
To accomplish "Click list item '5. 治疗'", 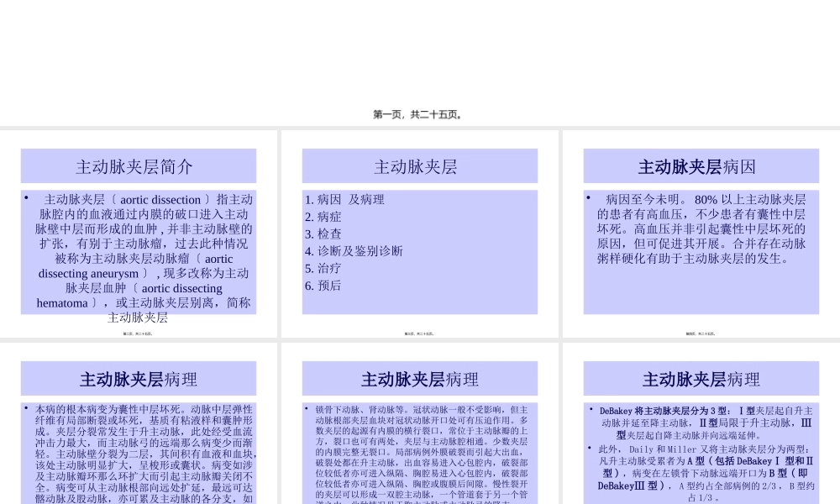I will 323,268.
